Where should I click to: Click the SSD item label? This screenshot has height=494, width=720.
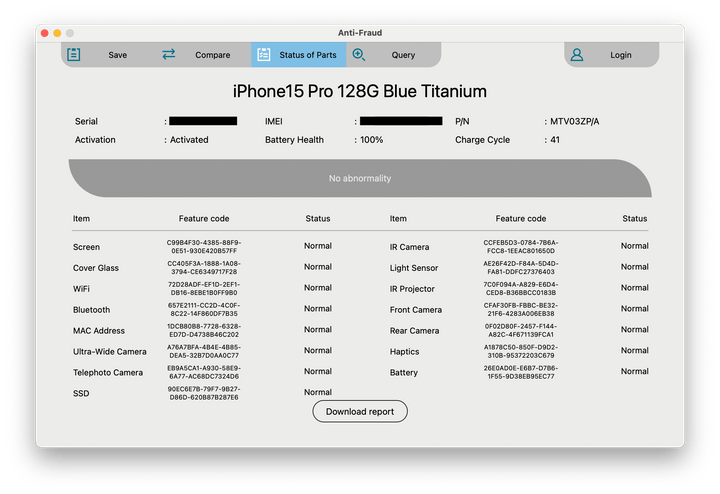click(81, 393)
